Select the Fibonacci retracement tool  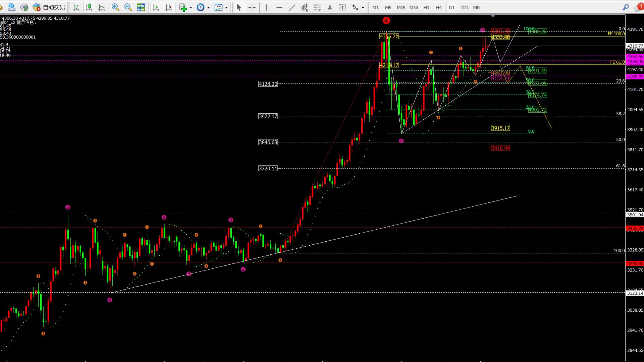tap(317, 7)
